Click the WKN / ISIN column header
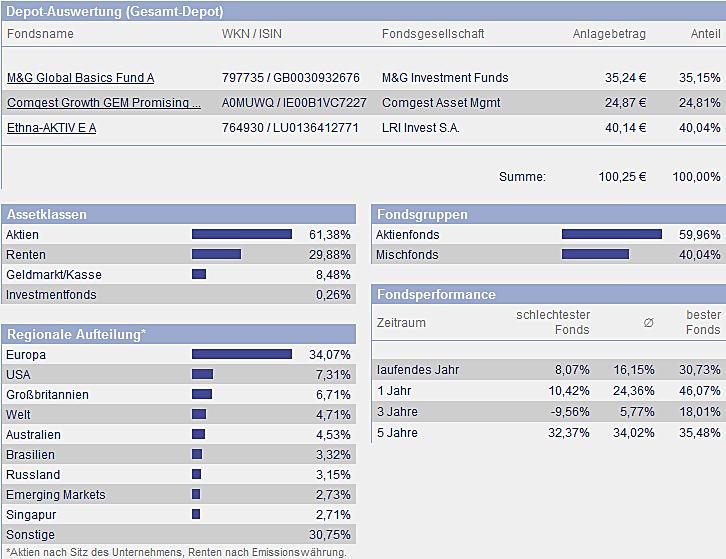 [251, 34]
